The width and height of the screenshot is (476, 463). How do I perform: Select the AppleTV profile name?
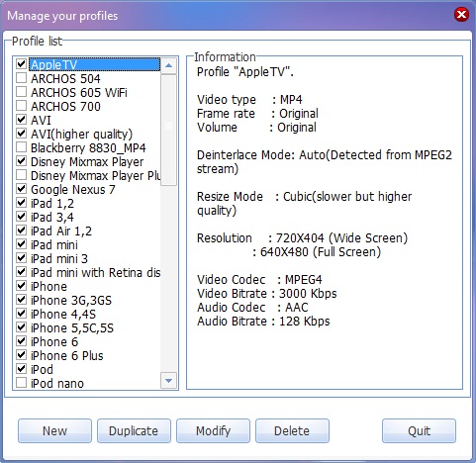point(53,64)
